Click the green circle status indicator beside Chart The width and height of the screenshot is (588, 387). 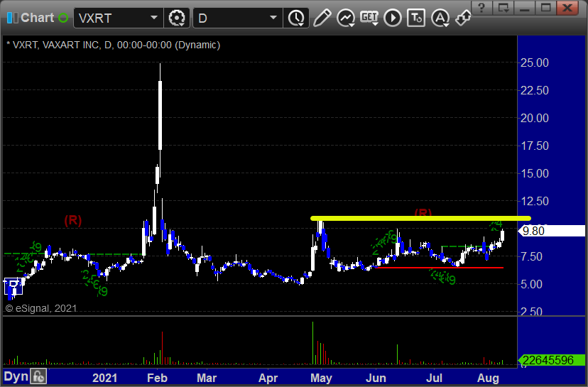[x=63, y=18]
